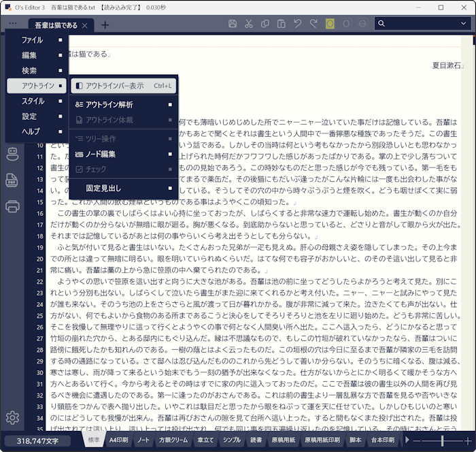476x452 pixels.
Task: Toggle the yellow highlighted toolbar button
Action: [x=330, y=24]
